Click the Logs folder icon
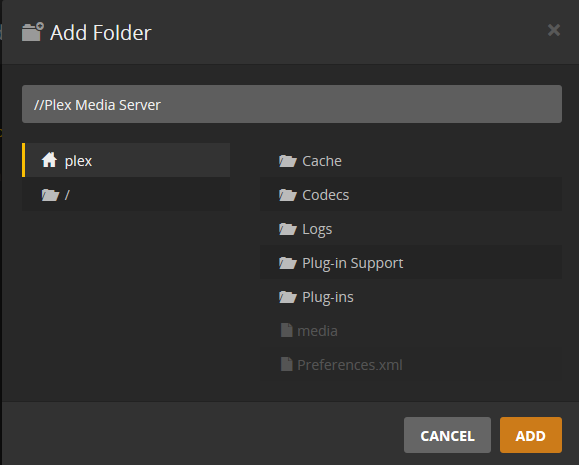Image resolution: width=579 pixels, height=465 pixels. tap(288, 229)
